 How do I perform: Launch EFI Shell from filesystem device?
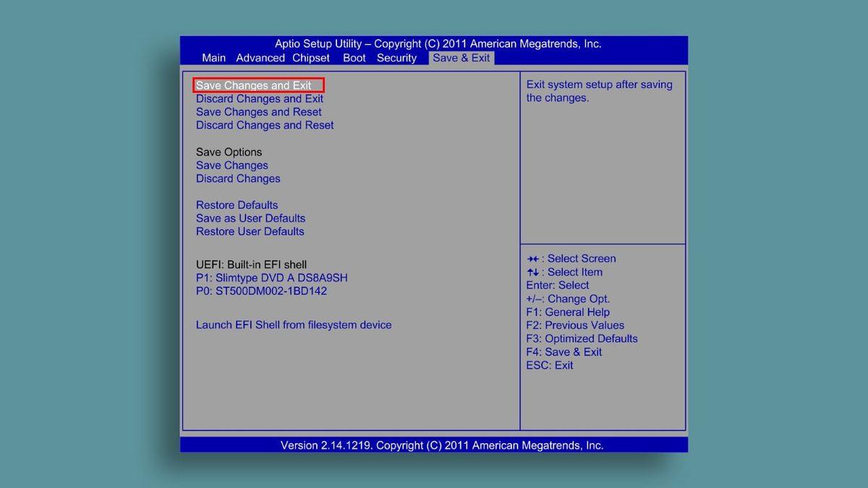pos(294,325)
